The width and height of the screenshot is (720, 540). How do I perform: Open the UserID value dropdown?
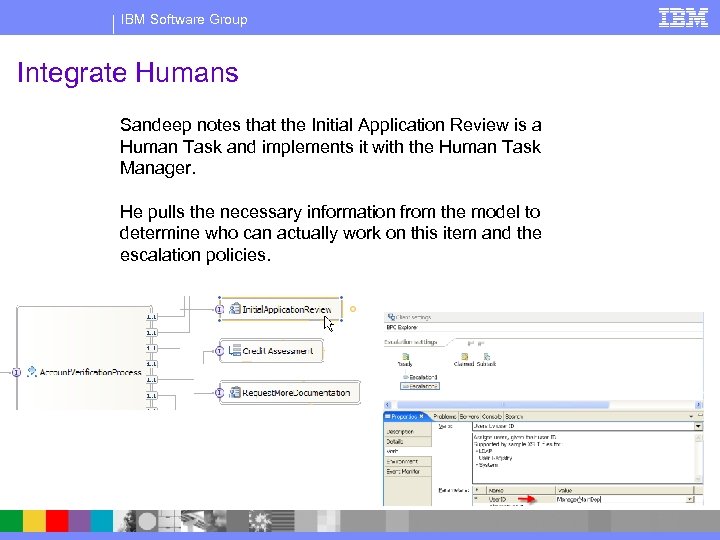tap(690, 499)
